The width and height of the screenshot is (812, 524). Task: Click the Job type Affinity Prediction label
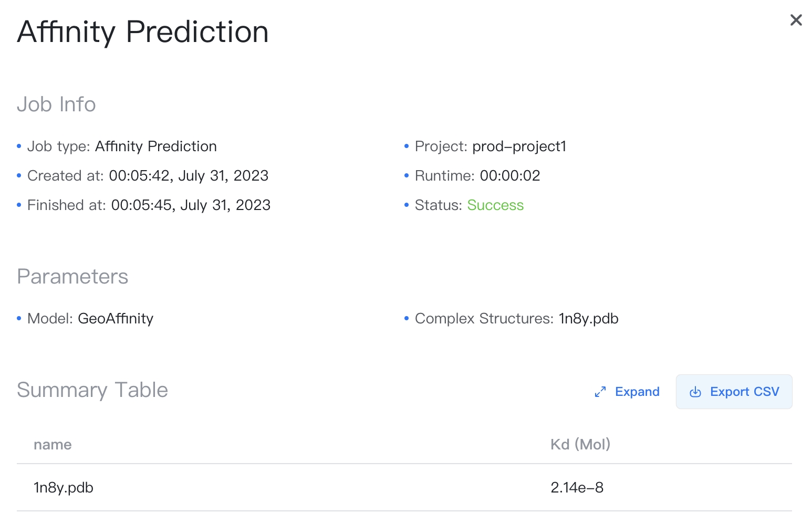[x=122, y=146]
